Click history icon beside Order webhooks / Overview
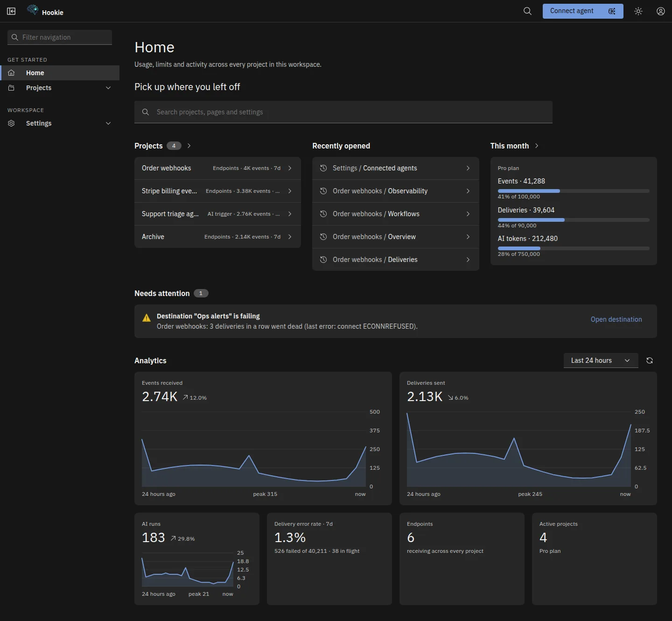The image size is (672, 621). [323, 237]
